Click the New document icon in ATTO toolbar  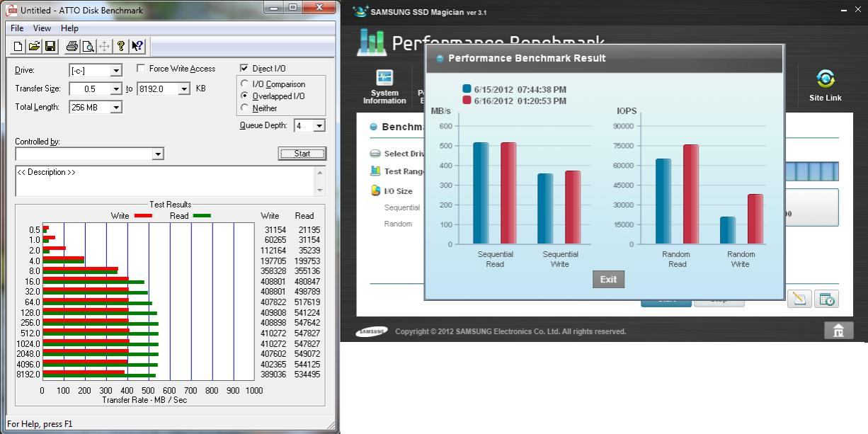click(x=18, y=46)
